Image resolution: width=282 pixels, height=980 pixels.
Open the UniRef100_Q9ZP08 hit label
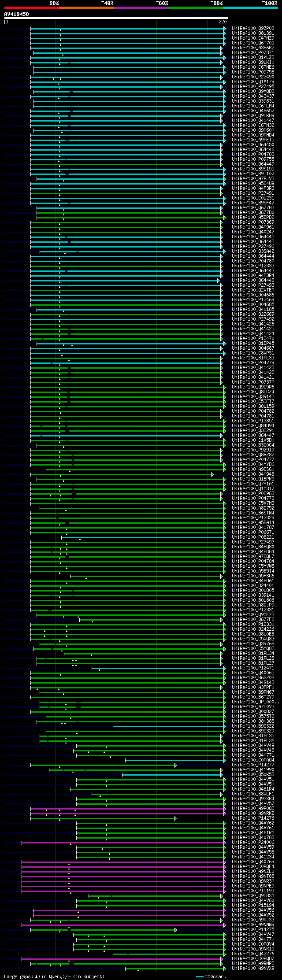point(253,29)
